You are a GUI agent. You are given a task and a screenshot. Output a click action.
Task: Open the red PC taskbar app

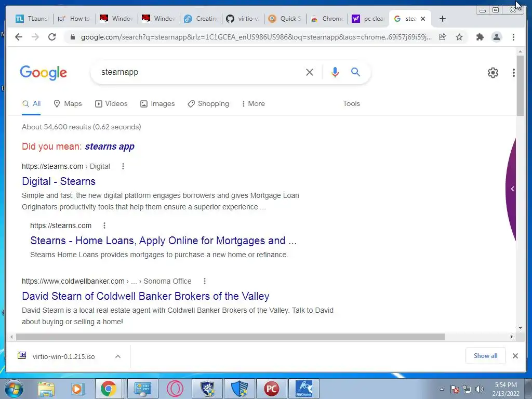271,389
